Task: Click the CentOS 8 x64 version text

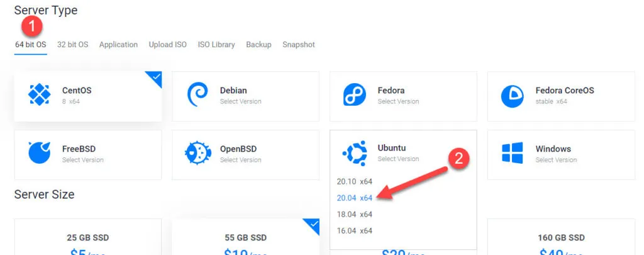Action: [x=71, y=101]
